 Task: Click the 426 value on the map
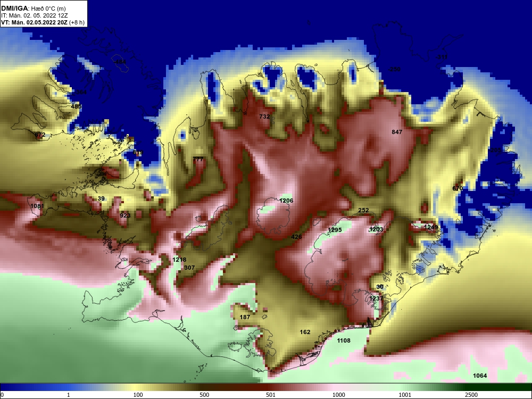point(296,237)
